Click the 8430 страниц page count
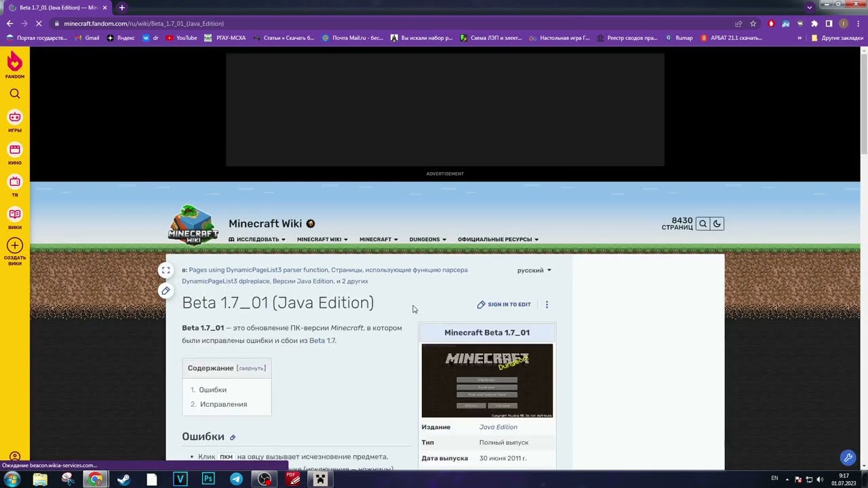This screenshot has width=868, height=488. pos(677,224)
